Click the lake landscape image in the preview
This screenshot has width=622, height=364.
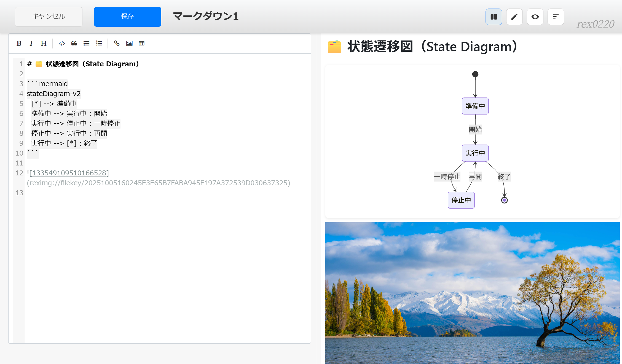pyautogui.click(x=472, y=292)
